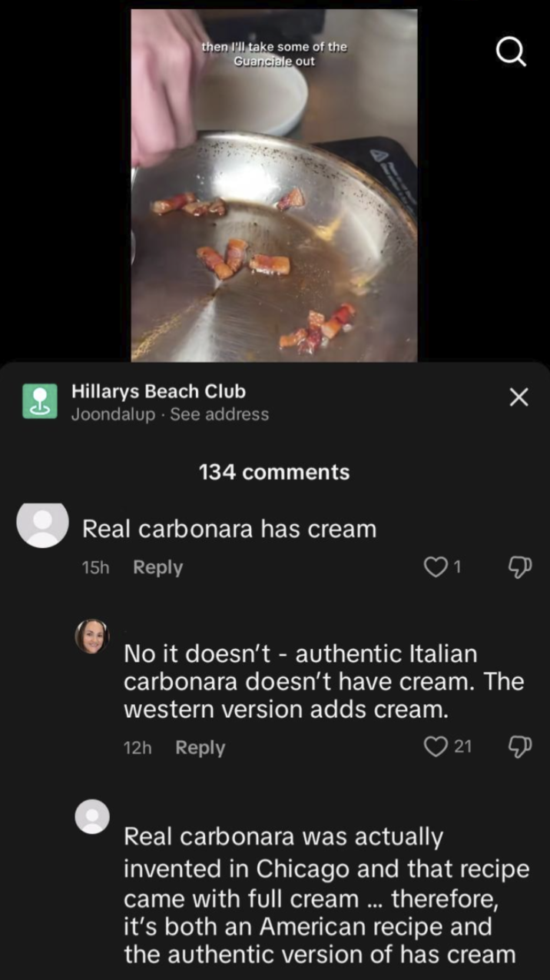Tap the guanciale cooking video
Image resolution: width=550 pixels, height=980 pixels.
coord(274,185)
